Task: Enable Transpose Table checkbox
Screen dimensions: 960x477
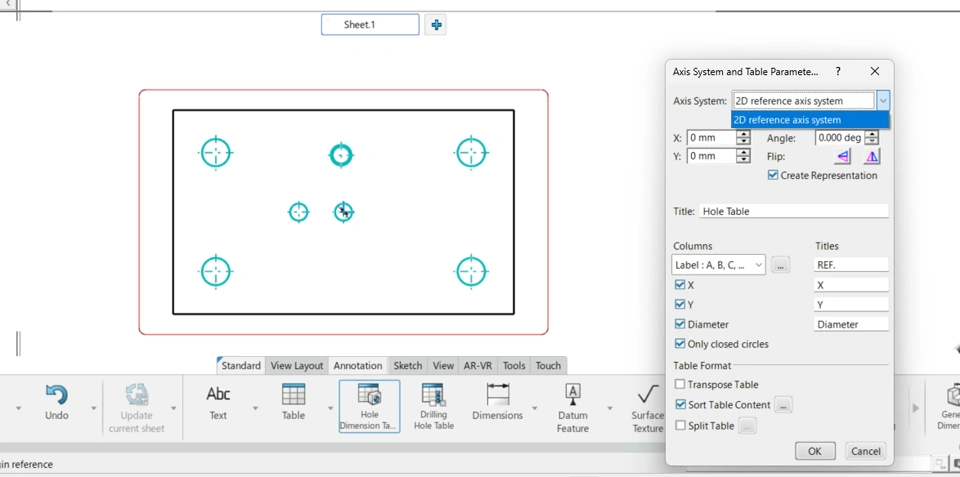Action: click(680, 385)
